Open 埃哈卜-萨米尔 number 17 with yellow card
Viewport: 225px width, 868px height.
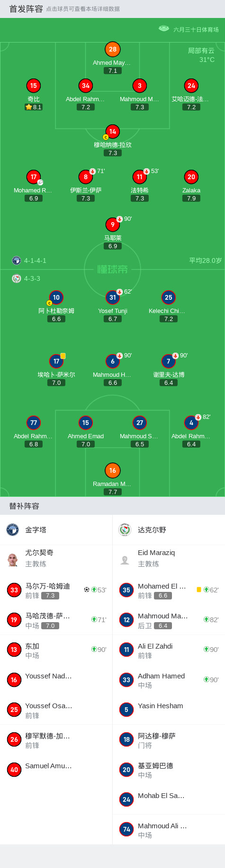pyautogui.click(x=56, y=361)
